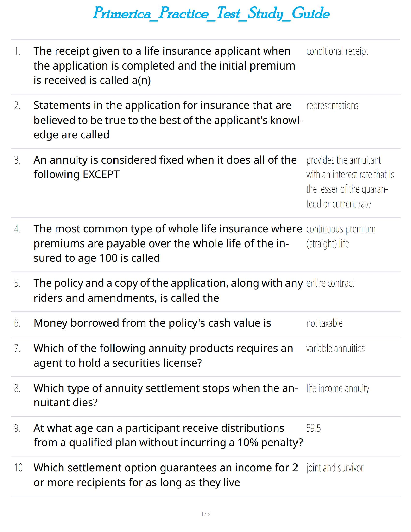Click question 10 about settlement option

tap(166, 475)
